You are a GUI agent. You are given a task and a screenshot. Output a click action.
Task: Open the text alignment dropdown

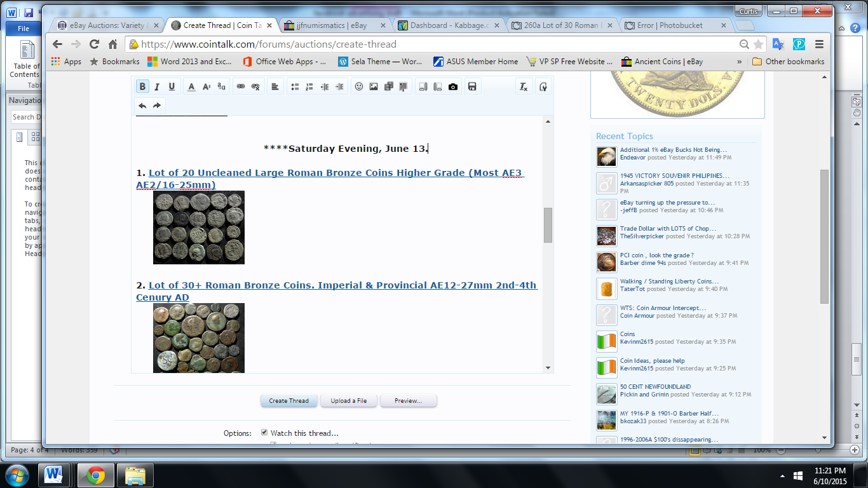[x=275, y=87]
